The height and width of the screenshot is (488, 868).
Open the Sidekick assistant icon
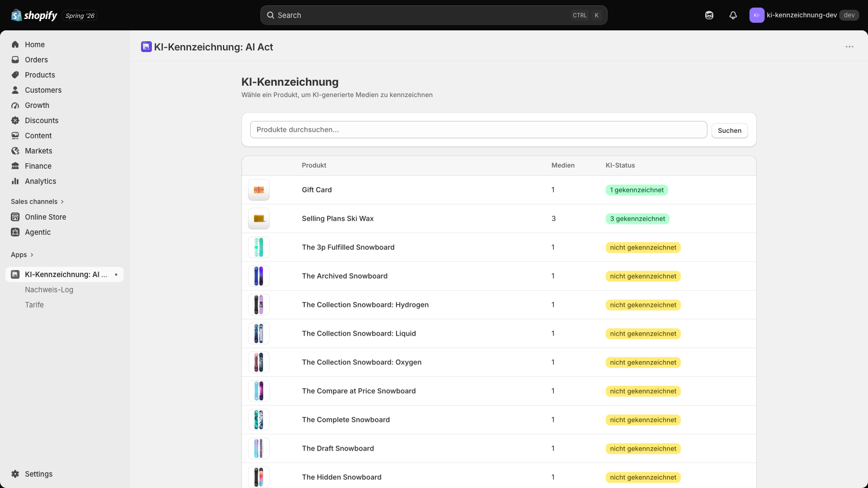coord(709,15)
